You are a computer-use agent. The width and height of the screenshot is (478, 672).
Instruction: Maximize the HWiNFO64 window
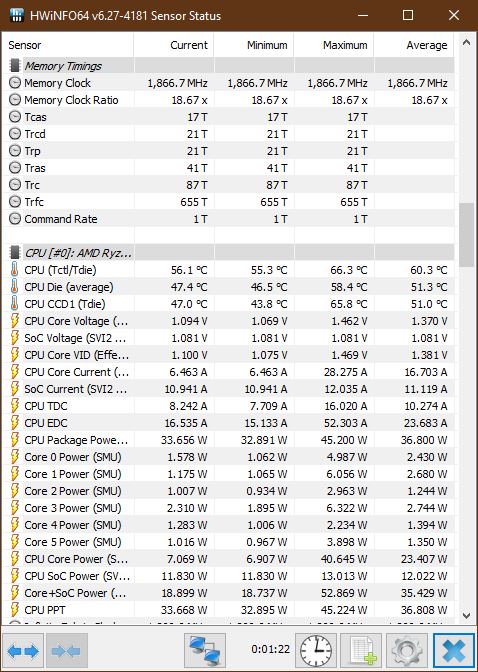[408, 15]
